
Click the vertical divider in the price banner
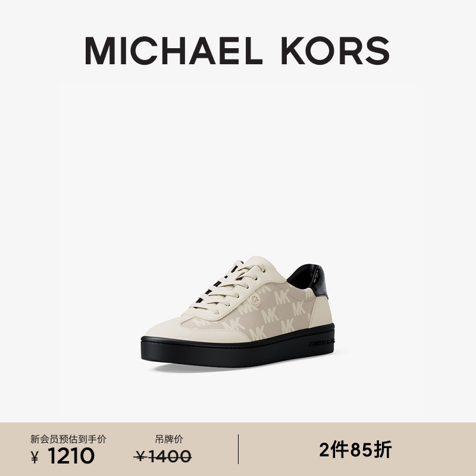239,449
